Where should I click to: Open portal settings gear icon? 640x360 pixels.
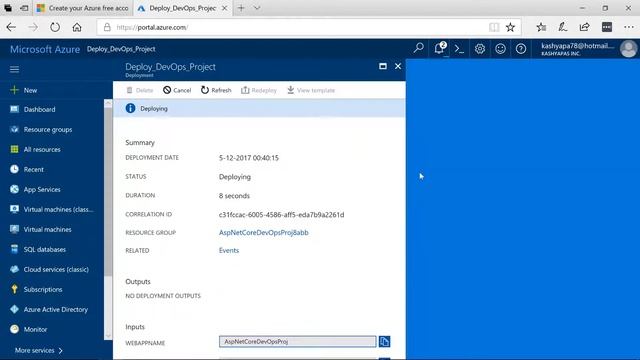[480, 49]
